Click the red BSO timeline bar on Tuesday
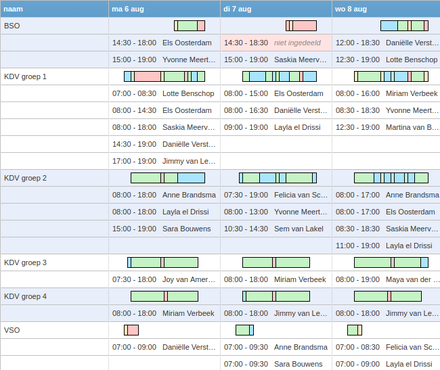The height and width of the screenshot is (370, 440). (301, 26)
